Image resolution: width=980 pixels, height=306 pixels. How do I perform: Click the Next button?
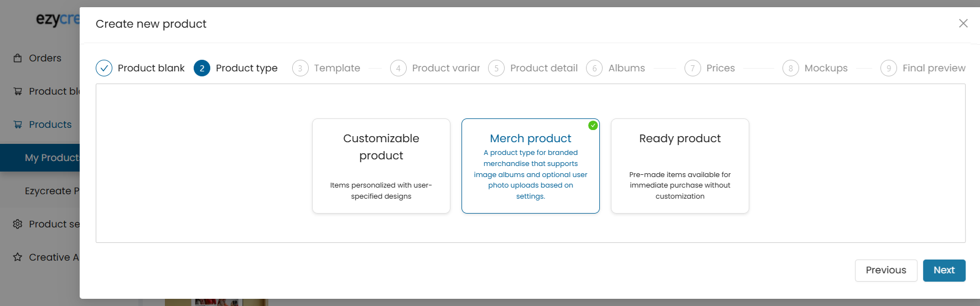(x=944, y=271)
